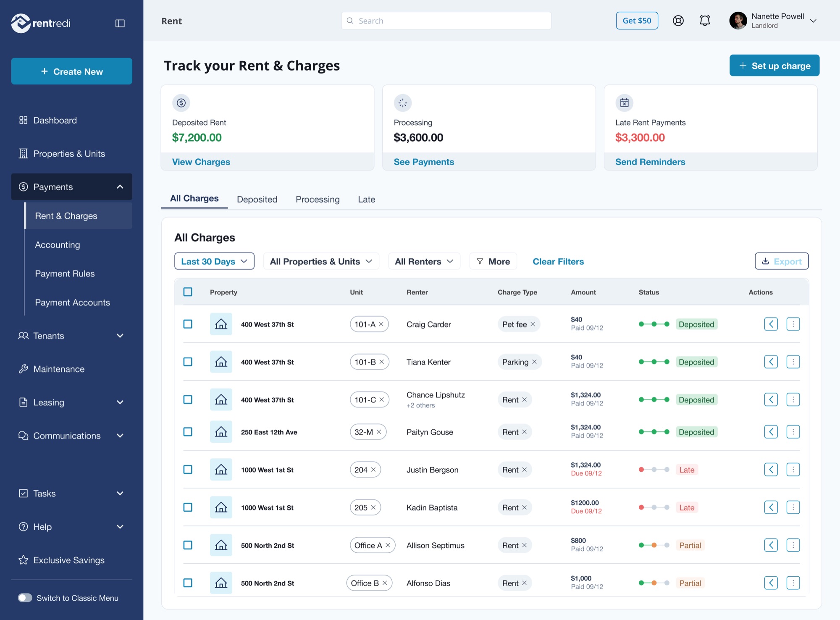This screenshot has width=840, height=620.
Task: Click the house icon for 1000 West 1st St unit 204
Action: pos(221,470)
